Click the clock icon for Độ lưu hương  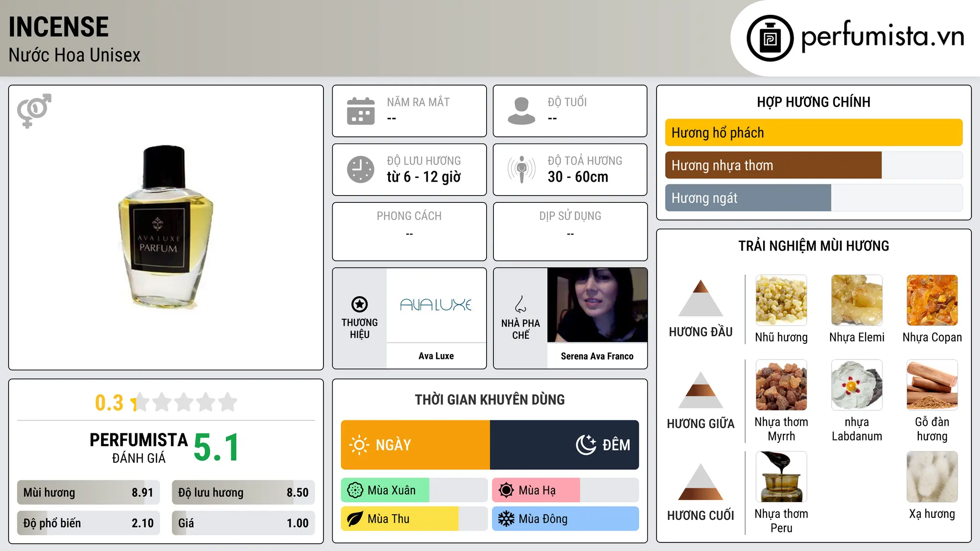point(361,169)
